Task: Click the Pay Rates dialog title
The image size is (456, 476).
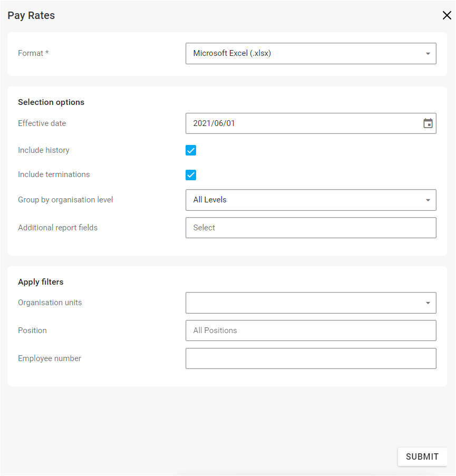Action: pos(31,15)
